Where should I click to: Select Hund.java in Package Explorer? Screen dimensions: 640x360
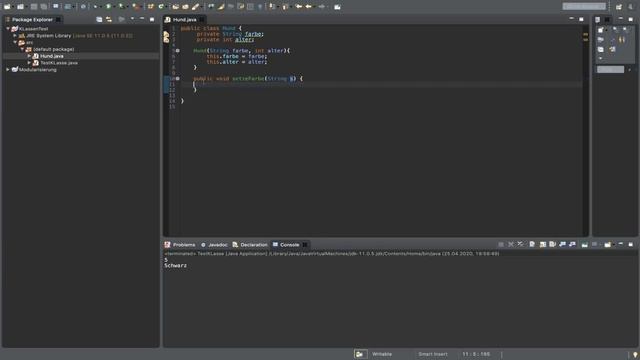51,56
